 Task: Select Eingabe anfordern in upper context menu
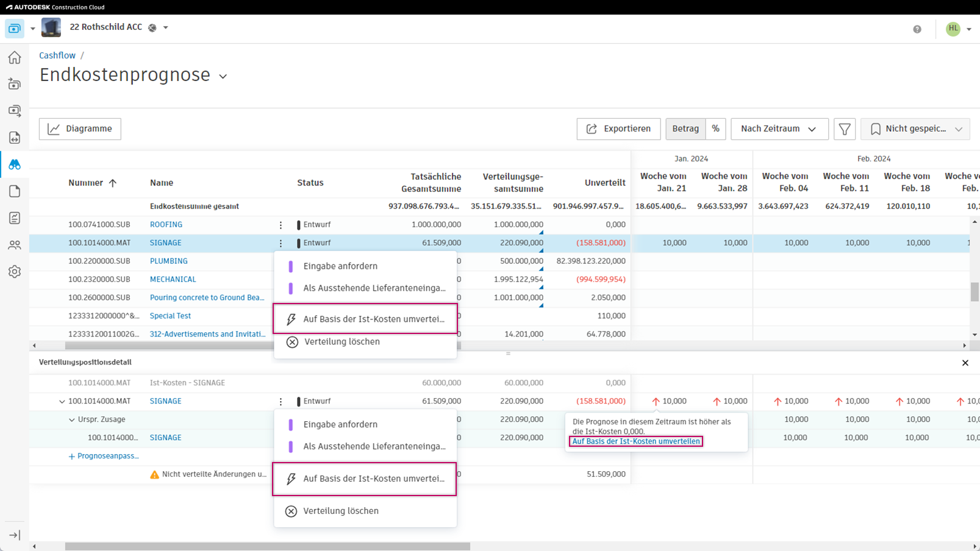coord(365,266)
